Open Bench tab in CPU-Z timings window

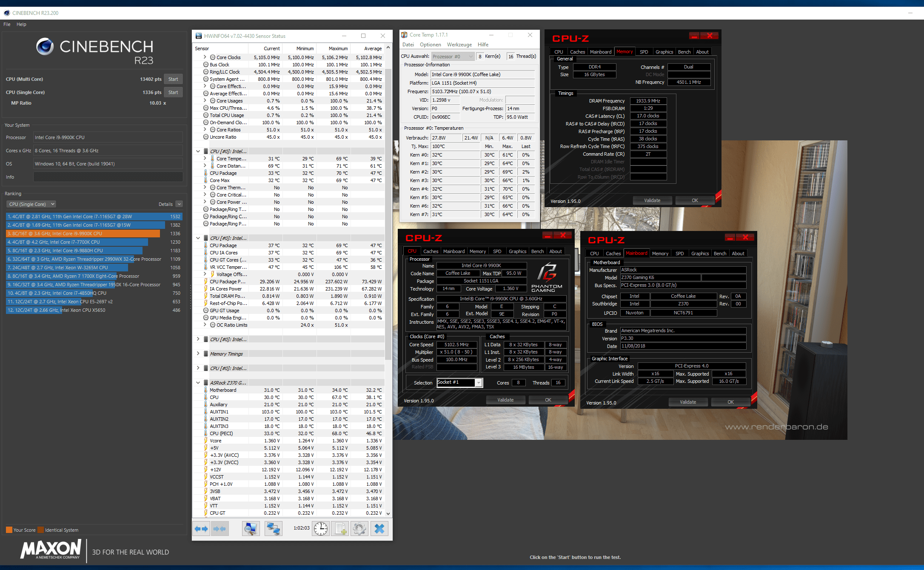point(684,52)
